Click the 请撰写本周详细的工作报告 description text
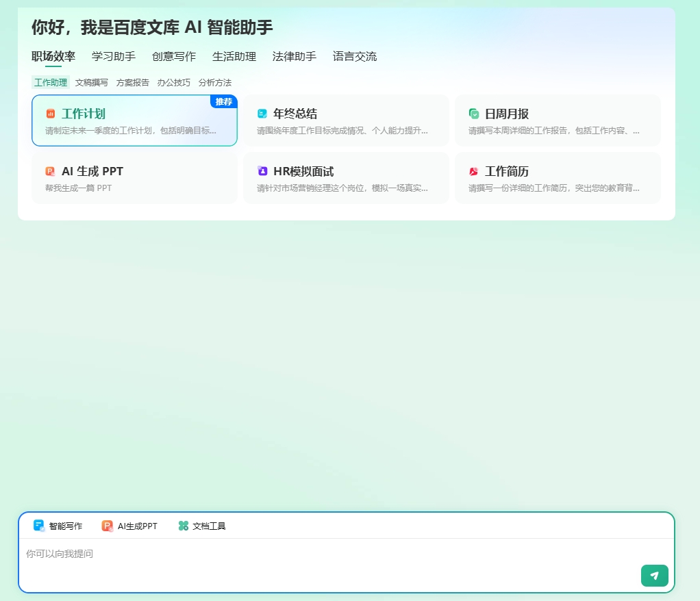 point(554,131)
